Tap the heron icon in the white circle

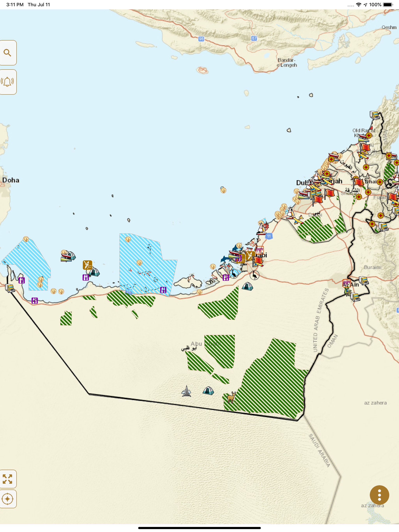pos(254,275)
